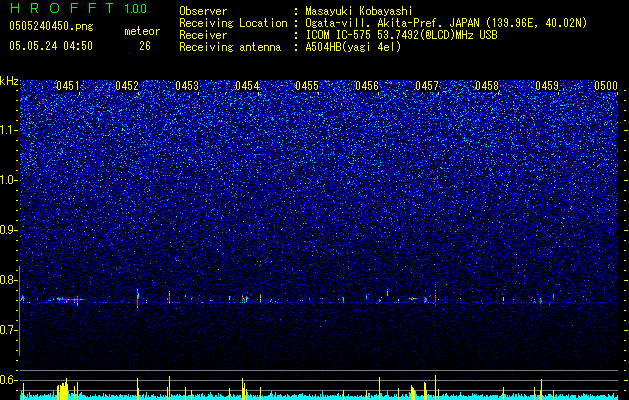The height and width of the screenshot is (400, 629).
Task: Click the tall yellow amplitude peak at 0457
Action: [x=435, y=387]
